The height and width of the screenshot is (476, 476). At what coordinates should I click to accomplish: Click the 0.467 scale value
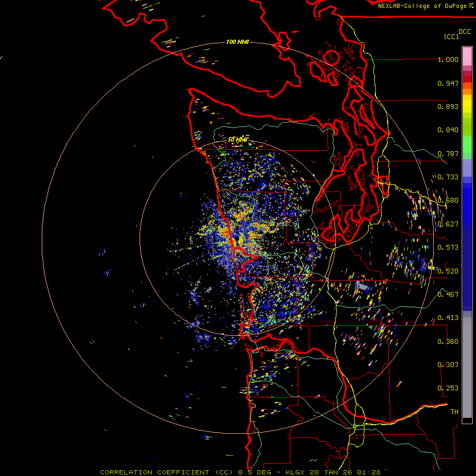[448, 295]
